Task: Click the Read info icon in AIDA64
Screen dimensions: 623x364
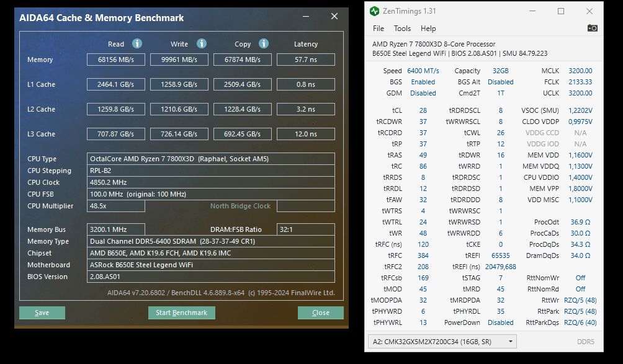Action: (137, 43)
